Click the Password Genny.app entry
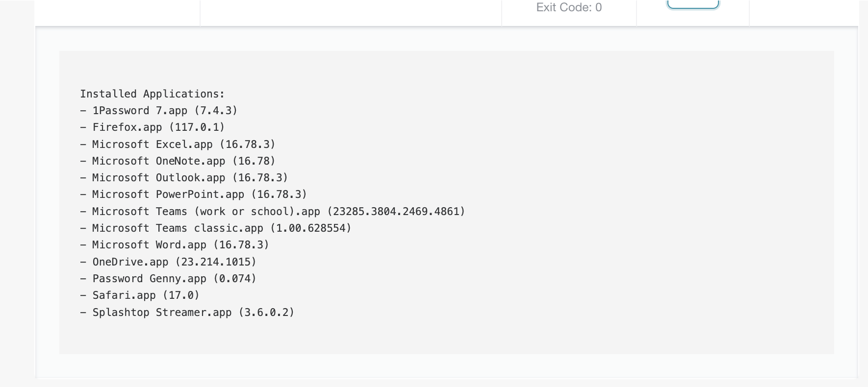Image resolution: width=868 pixels, height=387 pixels. [x=149, y=279]
